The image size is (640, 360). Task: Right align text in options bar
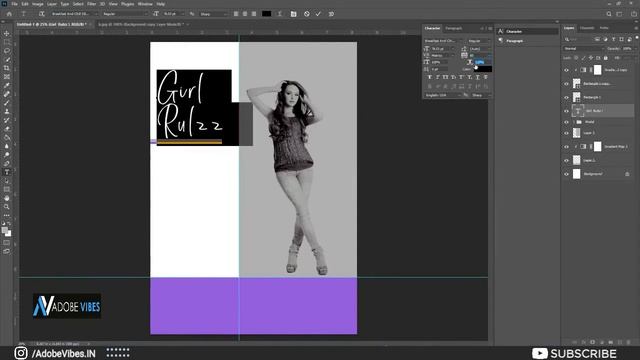(254, 14)
